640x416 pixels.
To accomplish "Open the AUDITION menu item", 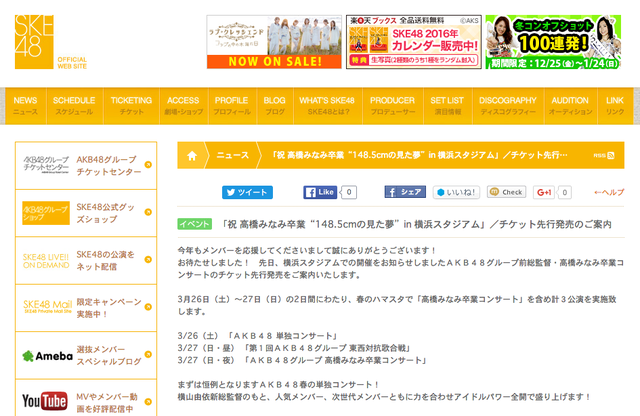I will (570, 106).
